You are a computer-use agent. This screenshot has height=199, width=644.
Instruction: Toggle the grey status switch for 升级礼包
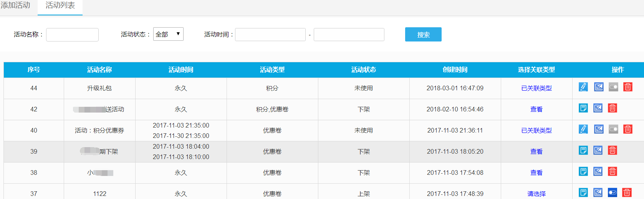click(x=613, y=87)
